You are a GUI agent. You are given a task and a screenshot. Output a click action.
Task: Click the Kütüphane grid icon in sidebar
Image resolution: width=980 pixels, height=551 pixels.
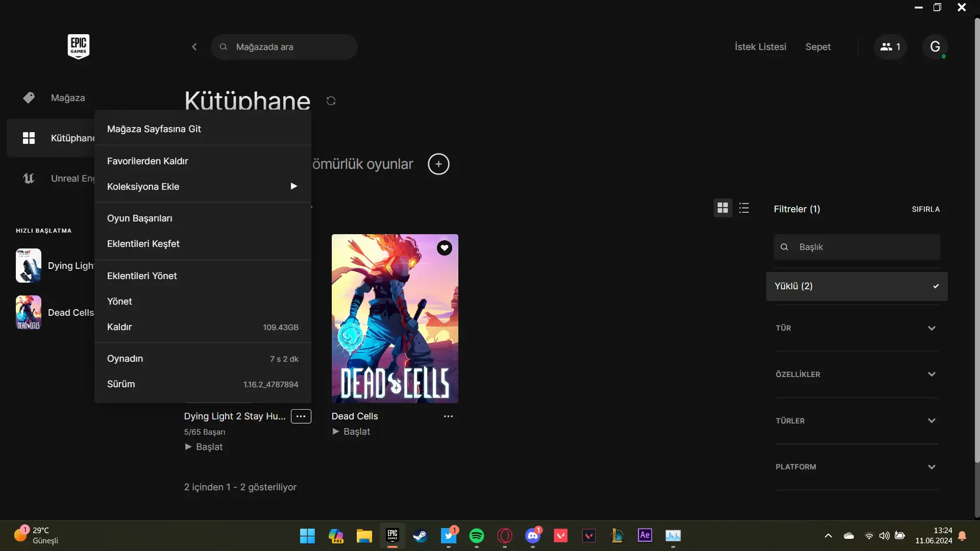pos(29,138)
